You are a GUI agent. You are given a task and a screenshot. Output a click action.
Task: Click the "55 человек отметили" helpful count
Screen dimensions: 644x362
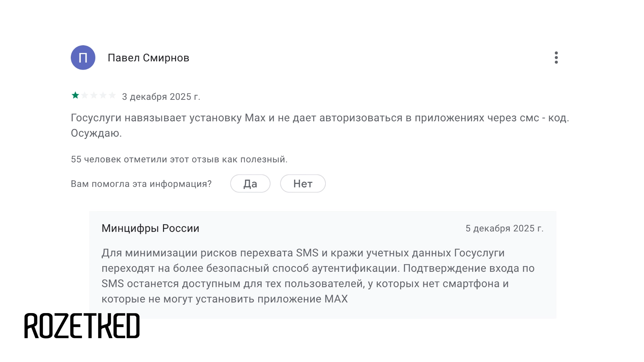pos(179,160)
